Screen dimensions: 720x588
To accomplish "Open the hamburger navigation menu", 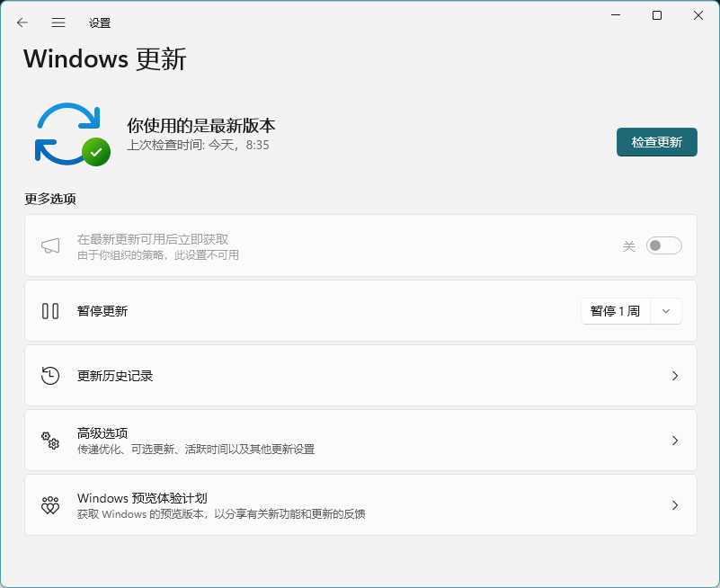I will point(58,22).
